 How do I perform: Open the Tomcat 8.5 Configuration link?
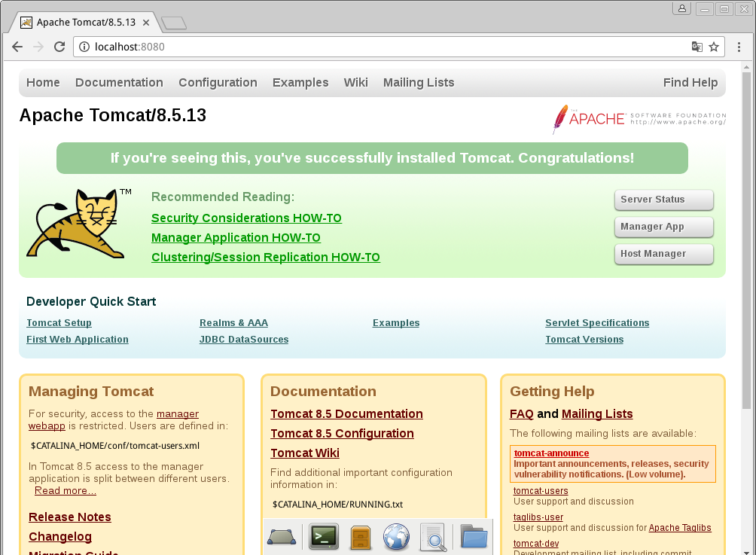(x=342, y=434)
